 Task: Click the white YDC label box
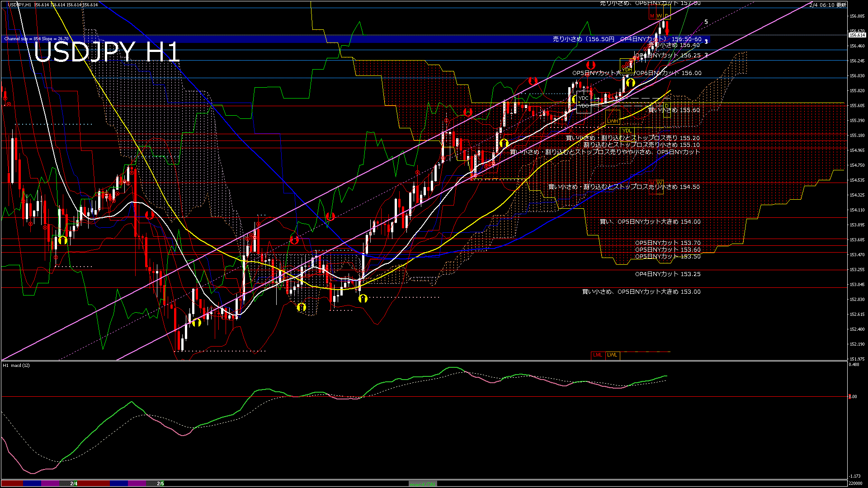coord(584,98)
